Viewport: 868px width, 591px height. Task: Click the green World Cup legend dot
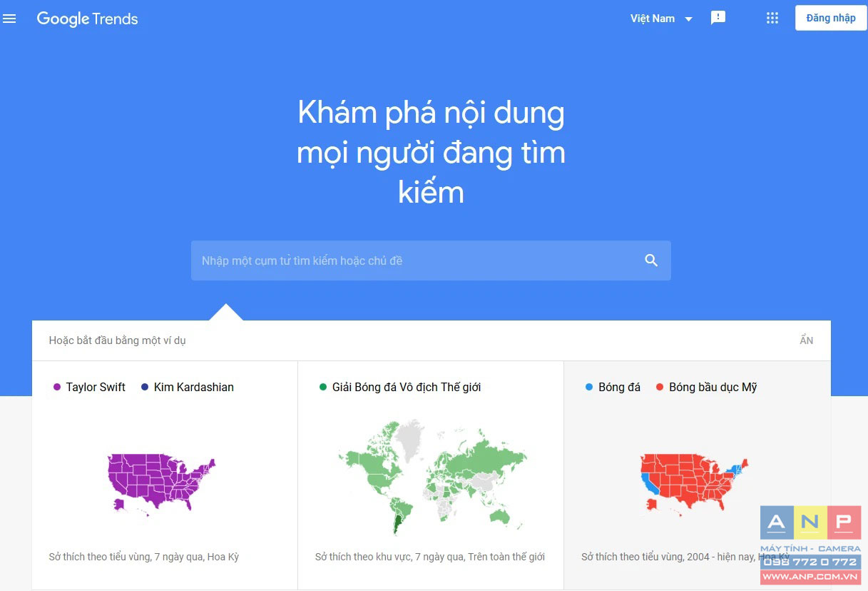click(323, 387)
